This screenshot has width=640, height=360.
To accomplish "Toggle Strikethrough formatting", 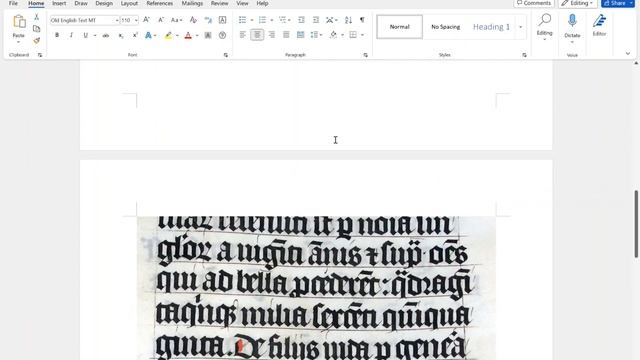I will (106, 36).
